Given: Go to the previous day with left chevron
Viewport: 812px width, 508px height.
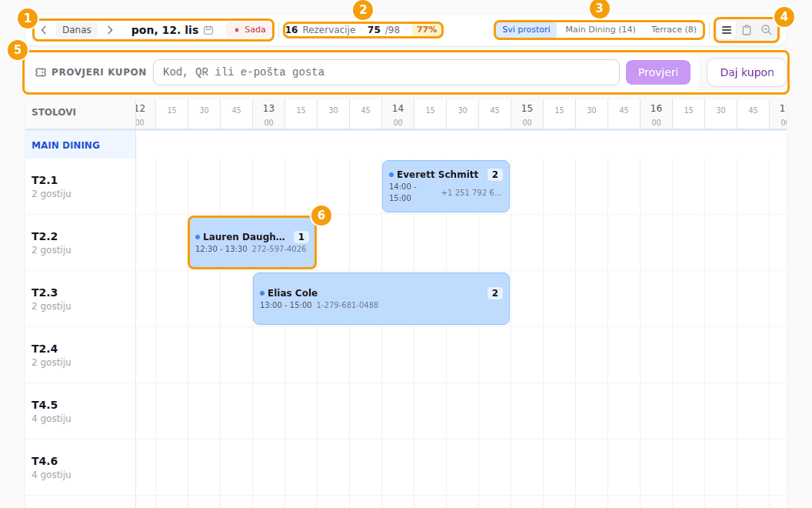Looking at the screenshot, I should click(x=44, y=30).
